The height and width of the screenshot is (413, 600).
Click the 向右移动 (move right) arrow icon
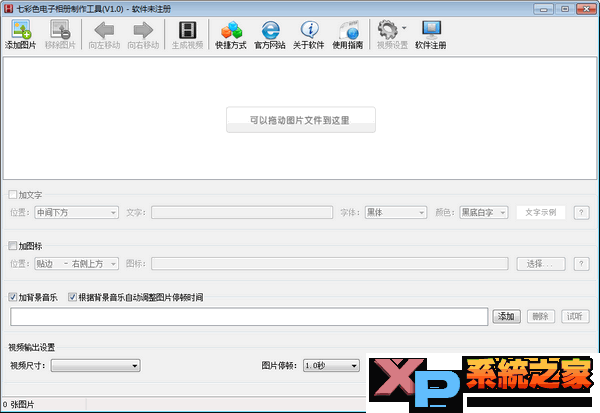pos(143,30)
